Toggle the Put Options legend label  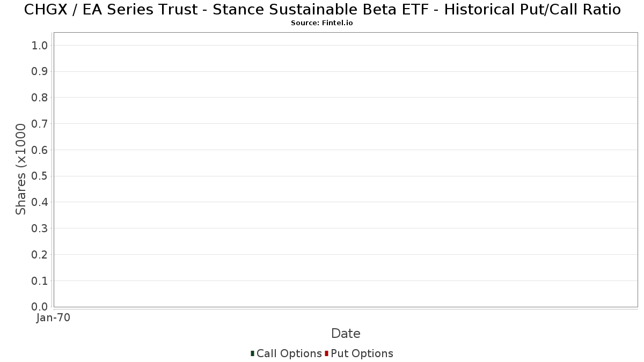click(x=362, y=353)
